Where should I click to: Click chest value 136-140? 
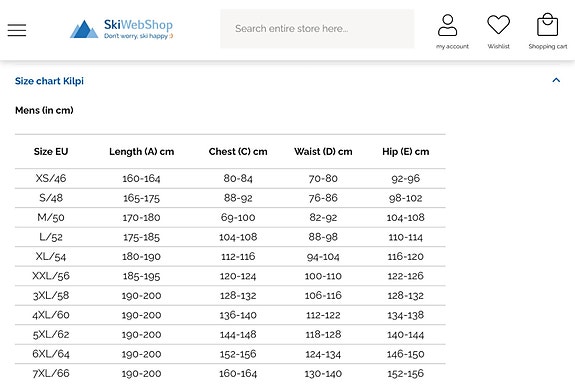click(238, 315)
